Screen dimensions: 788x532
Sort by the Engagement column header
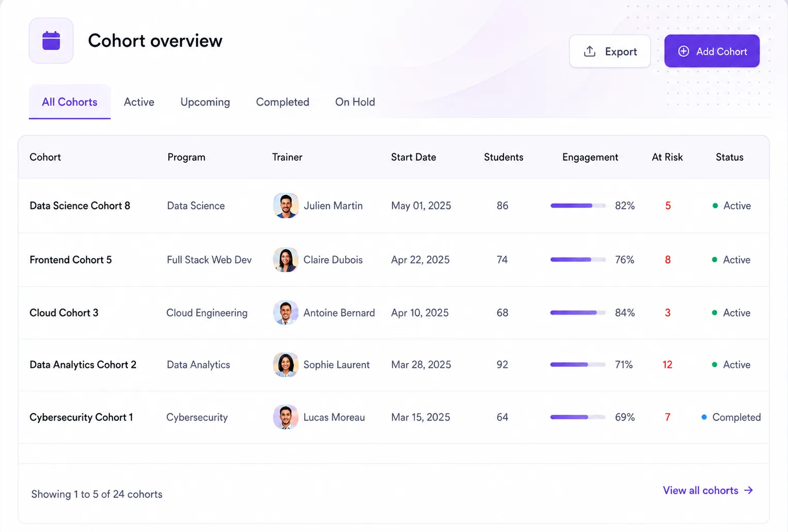[590, 157]
